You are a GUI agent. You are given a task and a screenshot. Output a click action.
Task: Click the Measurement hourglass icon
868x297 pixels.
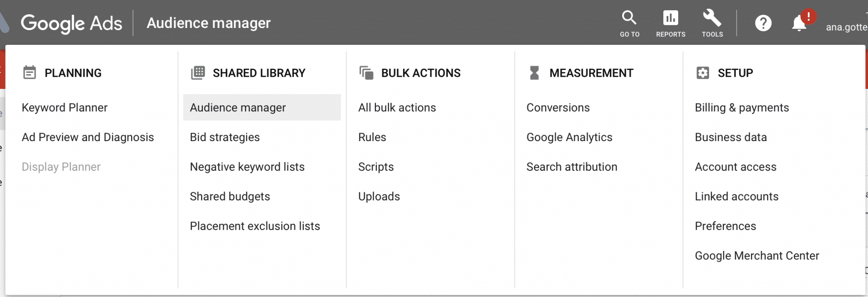pyautogui.click(x=534, y=73)
